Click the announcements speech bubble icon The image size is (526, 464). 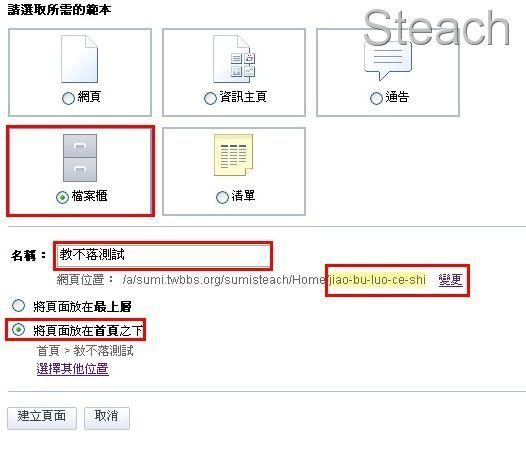[x=387, y=61]
